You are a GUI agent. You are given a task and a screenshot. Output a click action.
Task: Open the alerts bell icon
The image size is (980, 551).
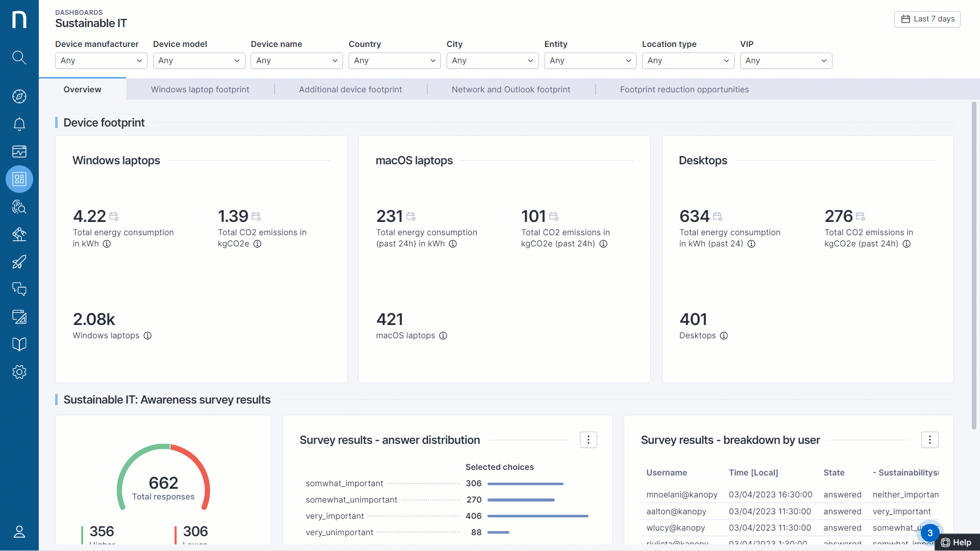[19, 124]
